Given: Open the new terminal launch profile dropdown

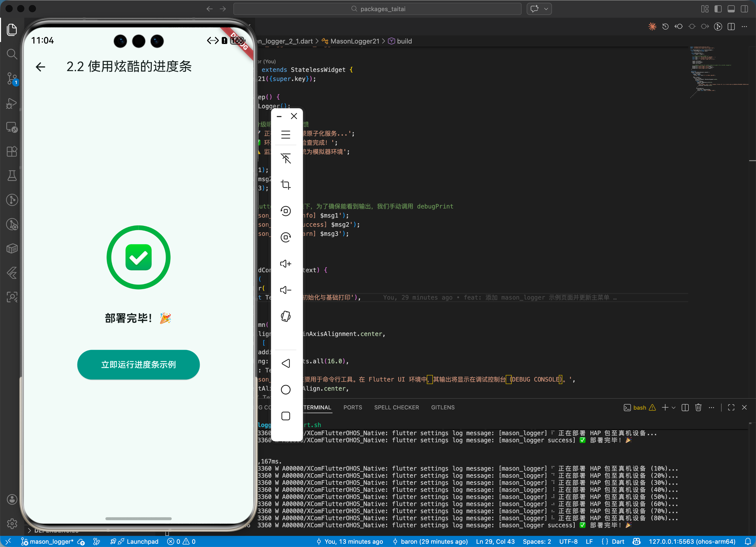Looking at the screenshot, I should (674, 407).
